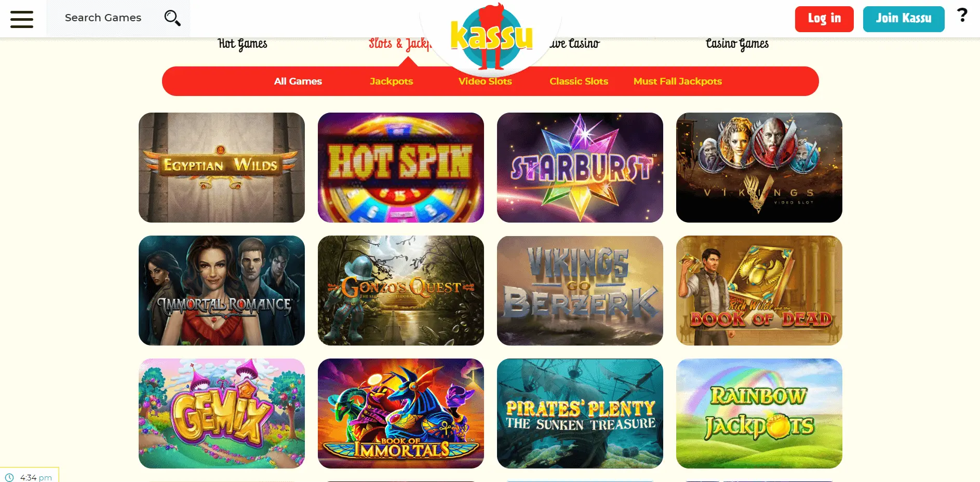Launch Book of Dead slot
The width and height of the screenshot is (980, 482).
tap(759, 291)
